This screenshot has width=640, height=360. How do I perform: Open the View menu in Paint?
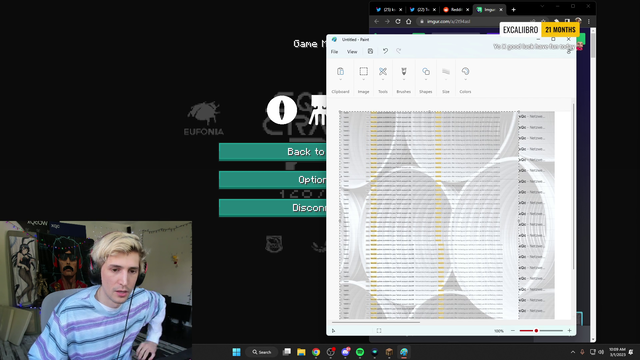pyautogui.click(x=352, y=51)
